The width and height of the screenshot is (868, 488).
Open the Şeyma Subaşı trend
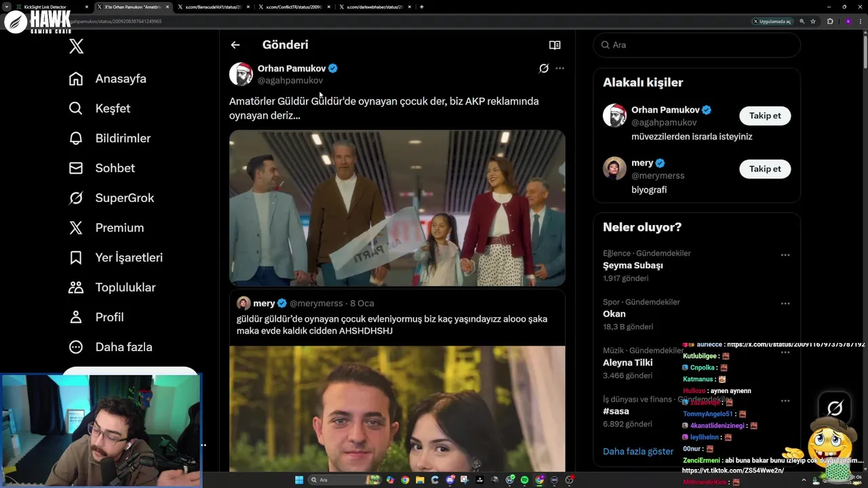tap(633, 266)
